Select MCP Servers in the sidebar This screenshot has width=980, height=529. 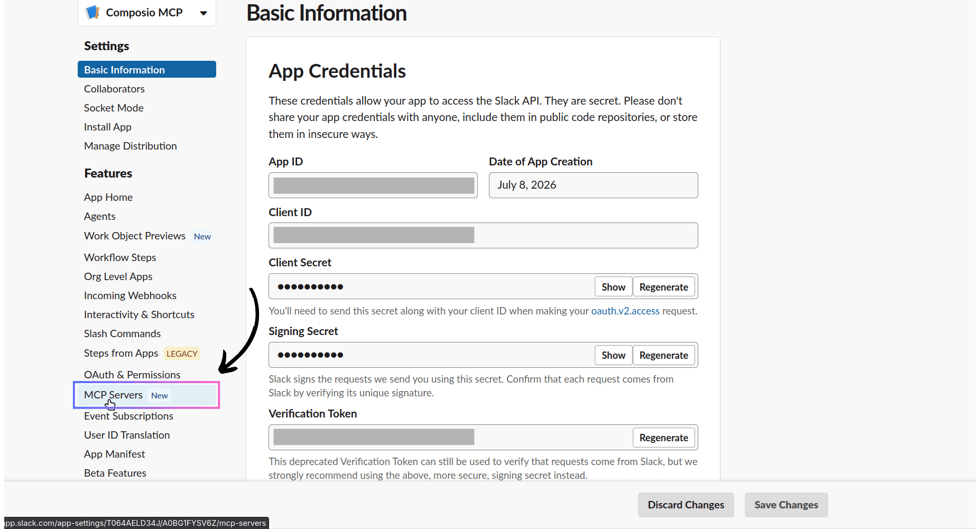click(146, 395)
